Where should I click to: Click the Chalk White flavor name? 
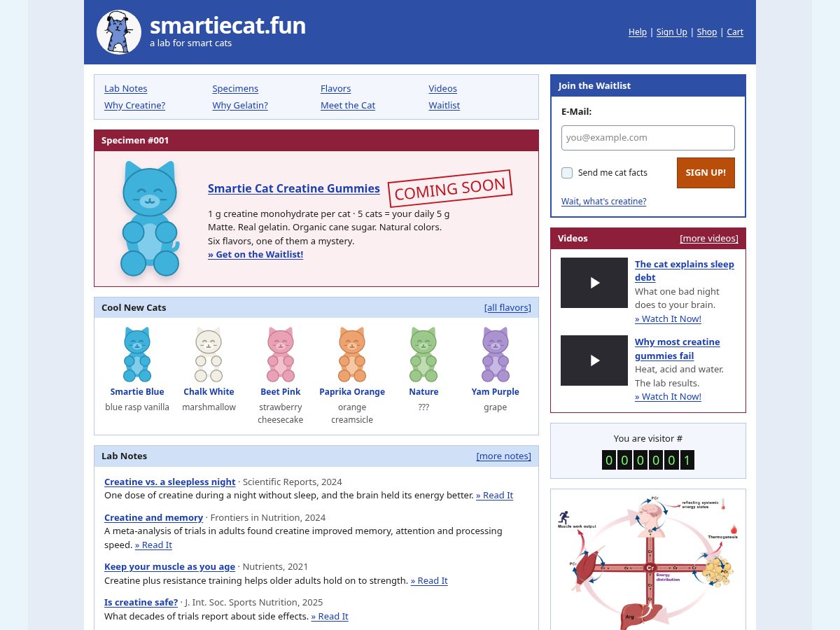pos(209,392)
